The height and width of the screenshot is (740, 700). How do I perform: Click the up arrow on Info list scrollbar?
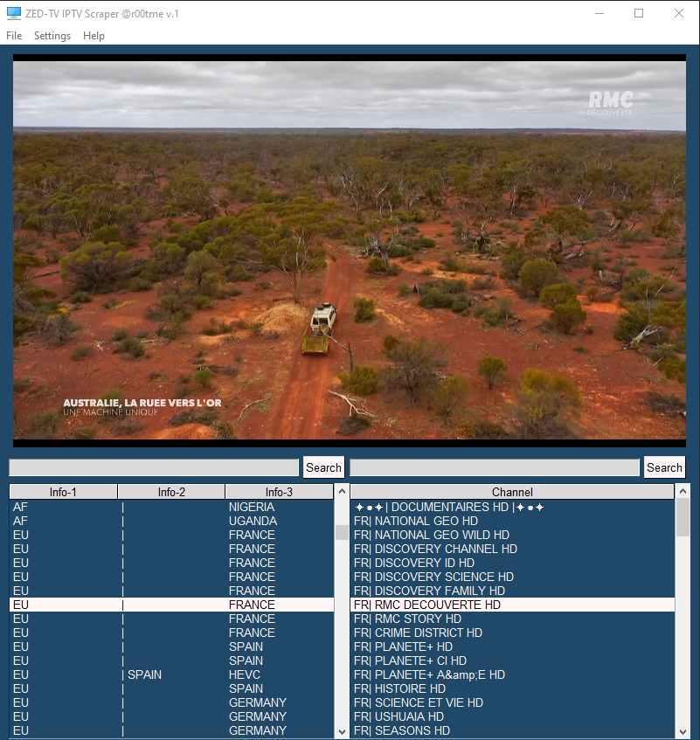tap(342, 492)
